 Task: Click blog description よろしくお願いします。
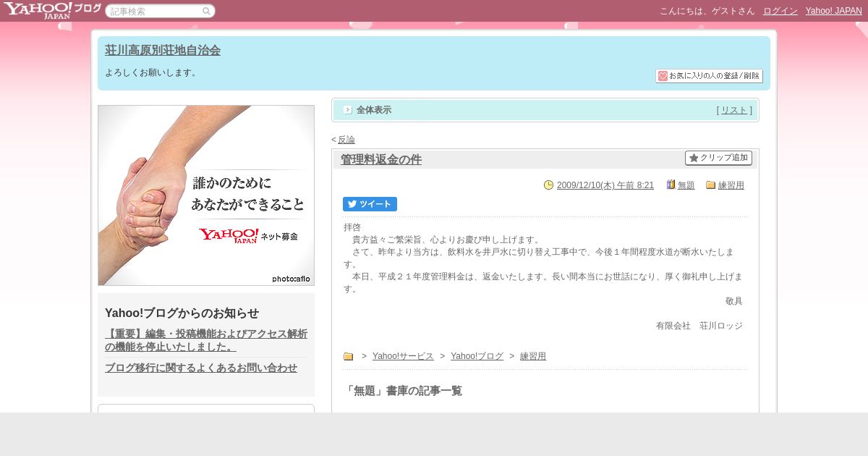[153, 72]
